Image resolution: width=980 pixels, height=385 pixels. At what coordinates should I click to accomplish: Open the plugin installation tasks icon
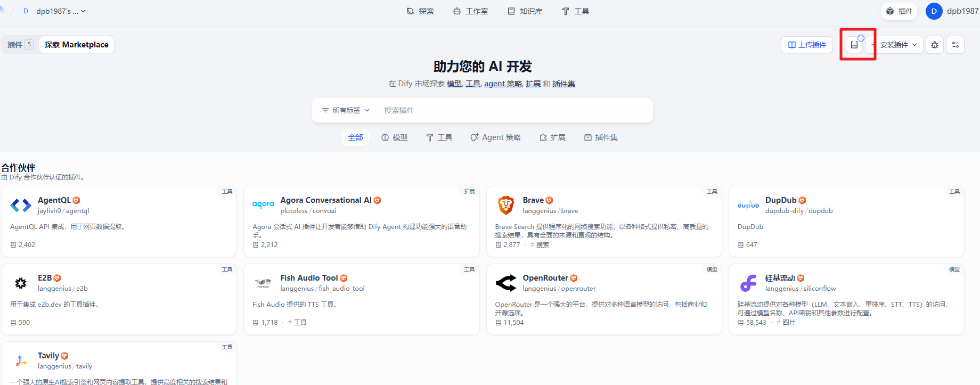pos(854,45)
